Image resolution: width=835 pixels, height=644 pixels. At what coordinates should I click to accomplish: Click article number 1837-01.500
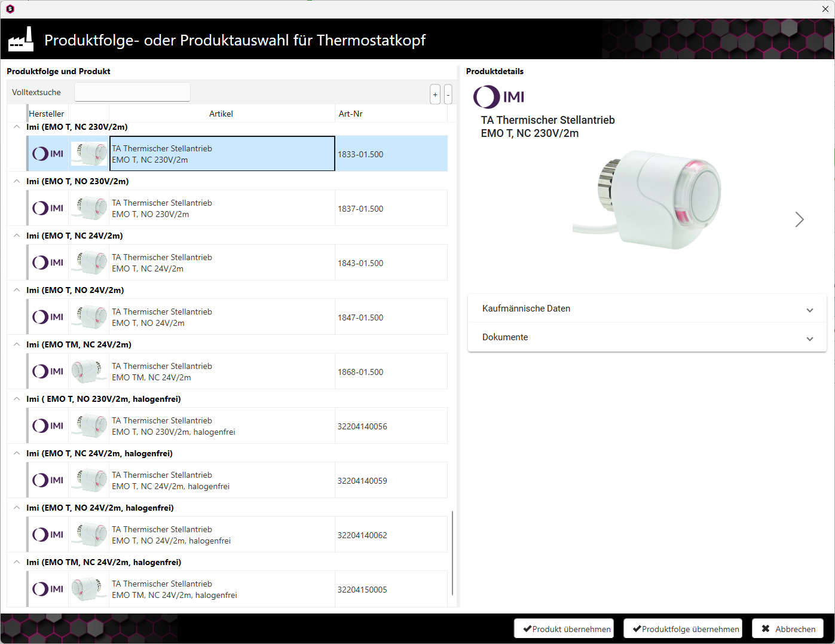pyautogui.click(x=360, y=209)
